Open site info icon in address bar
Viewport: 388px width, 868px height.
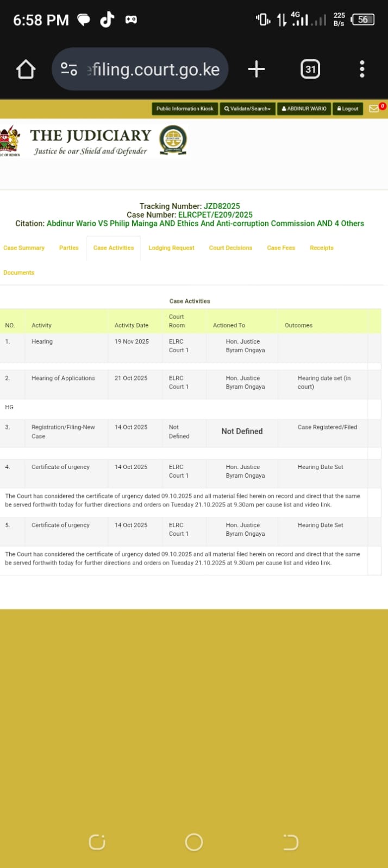(69, 69)
